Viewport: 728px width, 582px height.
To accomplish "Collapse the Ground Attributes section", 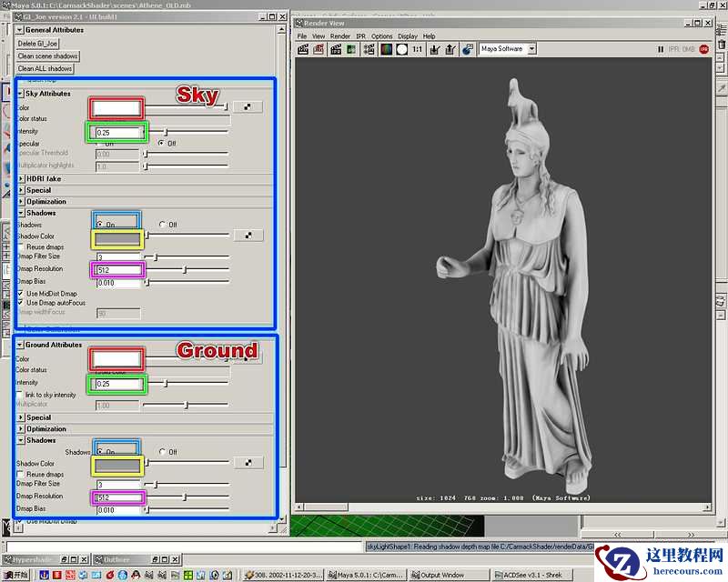I will 21,346.
